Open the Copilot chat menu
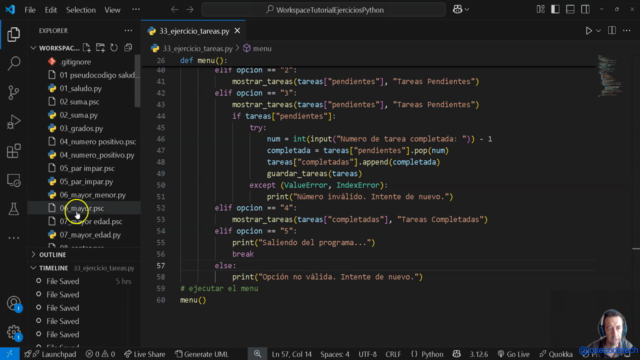 pos(460,9)
